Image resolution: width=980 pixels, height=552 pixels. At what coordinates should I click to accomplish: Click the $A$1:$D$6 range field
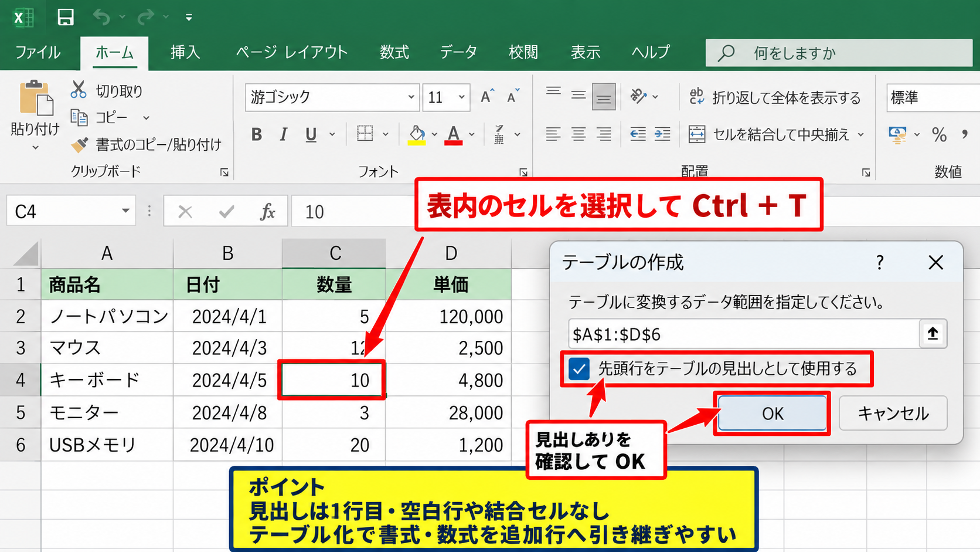point(743,334)
